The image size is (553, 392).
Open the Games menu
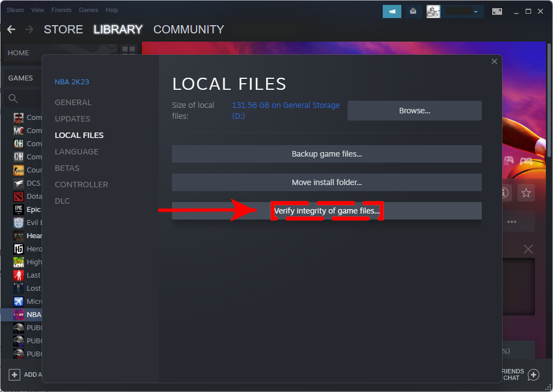click(89, 10)
